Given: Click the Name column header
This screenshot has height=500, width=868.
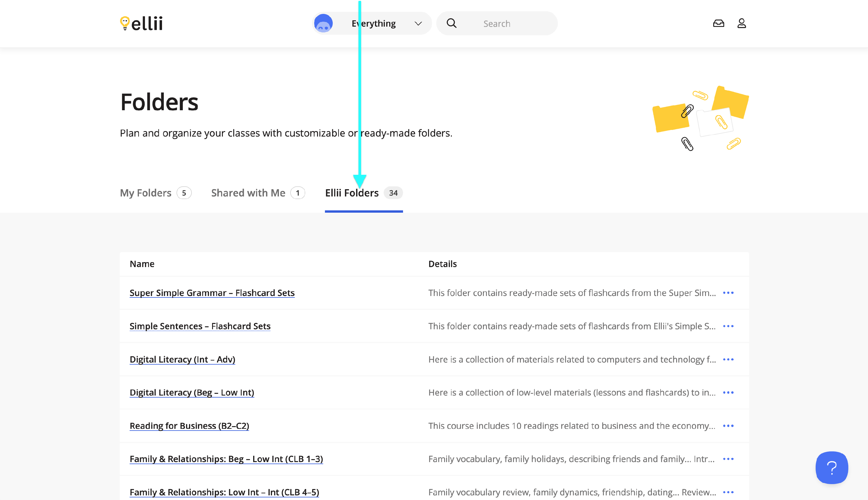Looking at the screenshot, I should coord(142,264).
